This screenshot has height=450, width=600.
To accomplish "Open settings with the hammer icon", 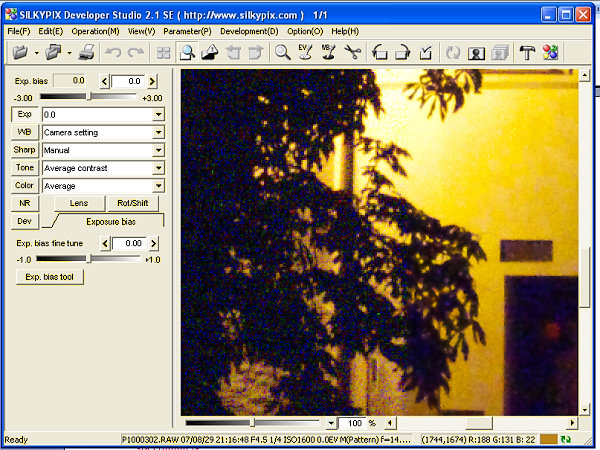I will (527, 53).
